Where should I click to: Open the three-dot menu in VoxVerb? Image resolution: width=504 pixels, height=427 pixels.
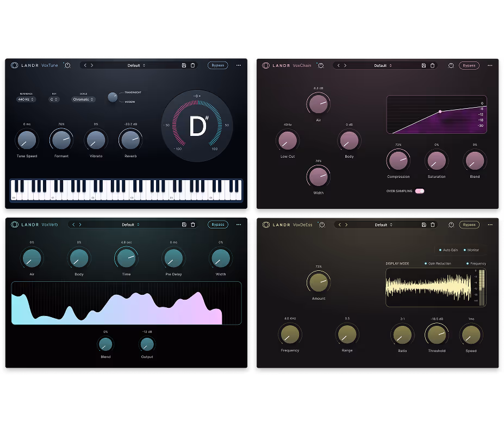(x=239, y=225)
